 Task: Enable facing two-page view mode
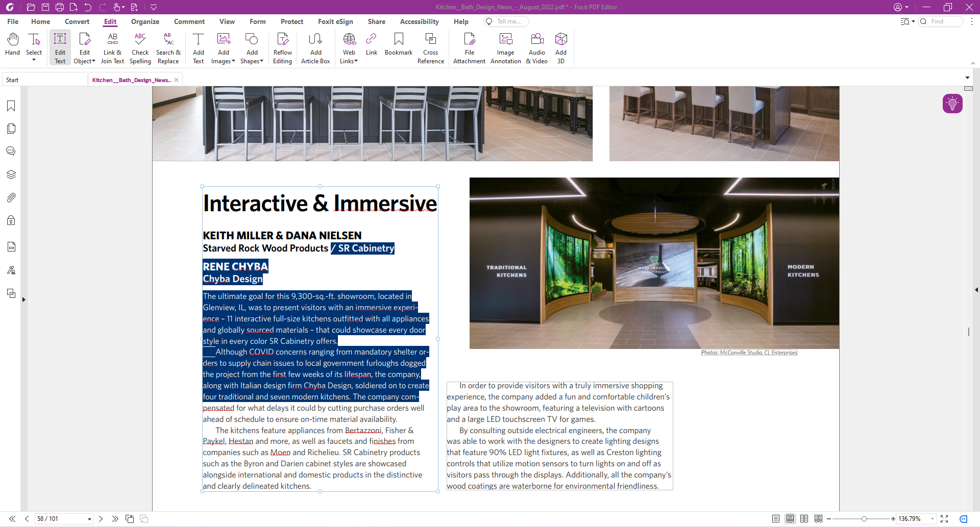coord(804,519)
